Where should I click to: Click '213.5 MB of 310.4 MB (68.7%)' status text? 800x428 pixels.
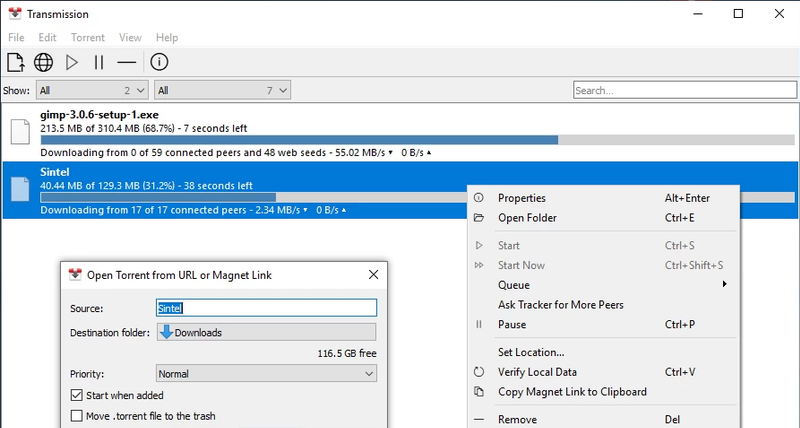[107, 128]
